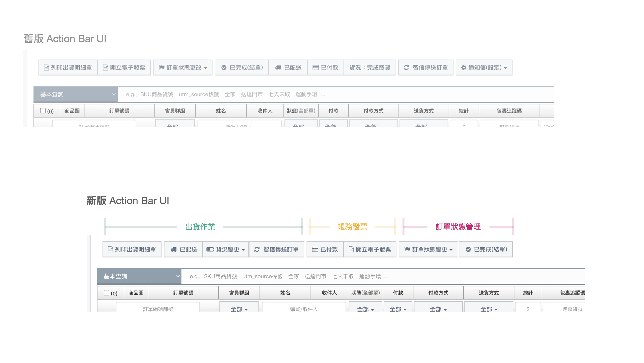Open 全部 filter under new-version 送貨方式
Screen dimensions: 644x363
click(x=489, y=309)
